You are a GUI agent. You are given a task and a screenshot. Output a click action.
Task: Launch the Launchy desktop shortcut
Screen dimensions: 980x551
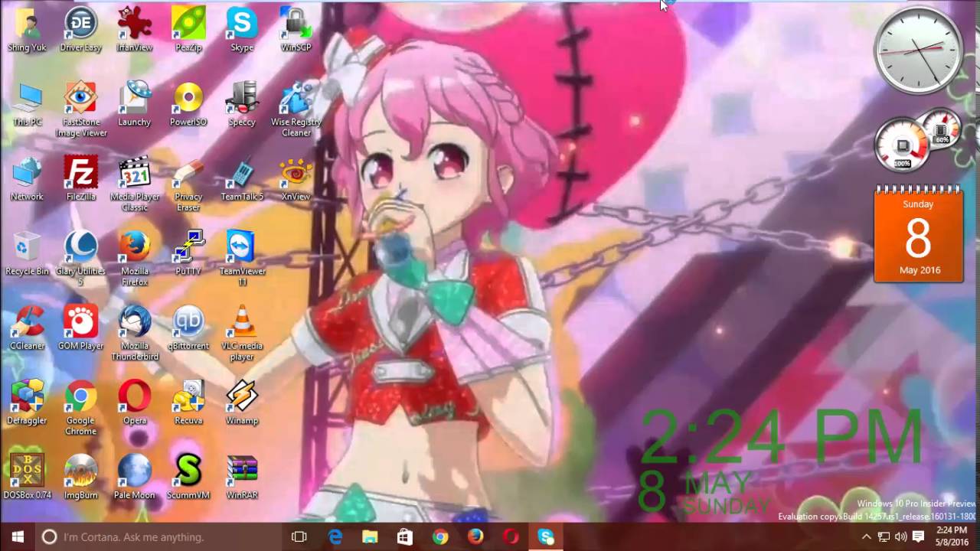tap(135, 105)
